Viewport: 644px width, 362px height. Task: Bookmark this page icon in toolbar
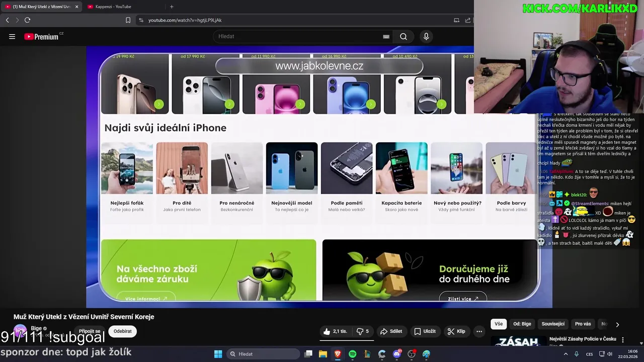[x=128, y=20]
